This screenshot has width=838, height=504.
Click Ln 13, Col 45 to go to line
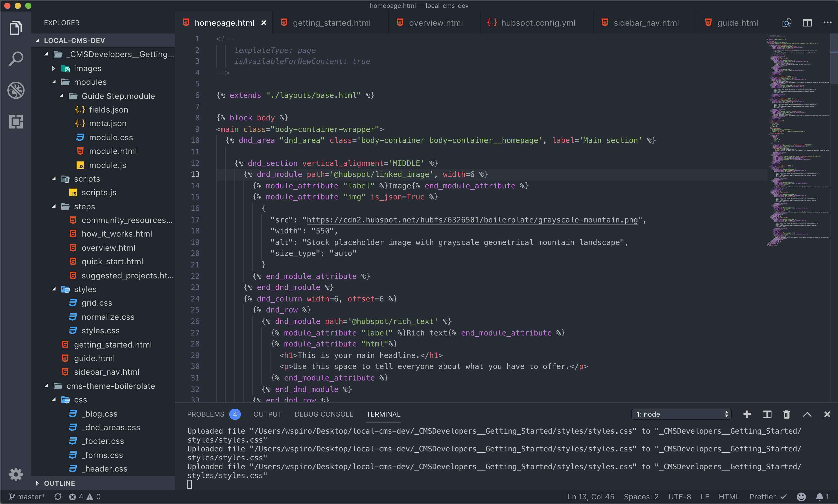pos(591,496)
